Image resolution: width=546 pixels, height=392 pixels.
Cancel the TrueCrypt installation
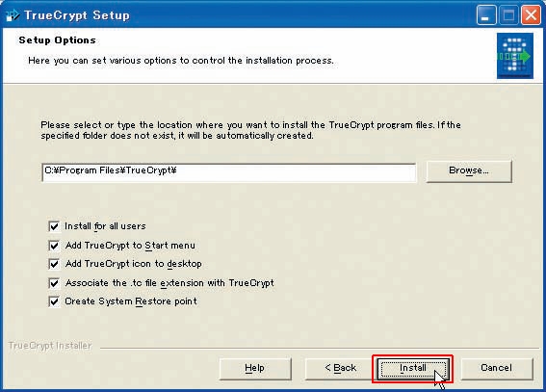[x=497, y=368]
